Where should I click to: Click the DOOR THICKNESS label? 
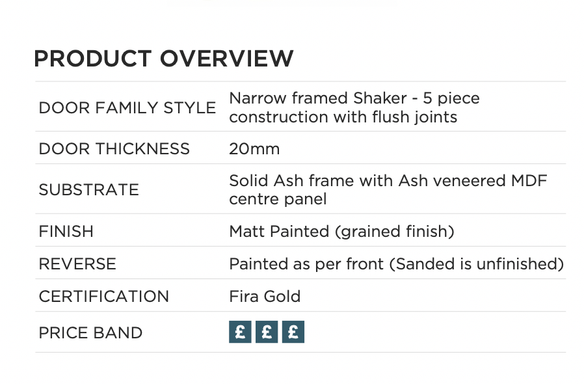coord(114,149)
